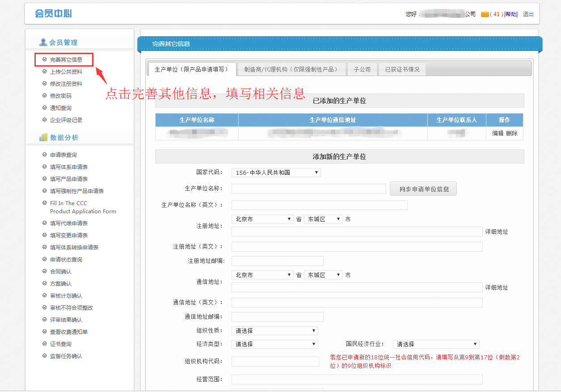This screenshot has height=392, width=561.
Task: Click the 生产单位名称 input field
Action: click(308, 189)
